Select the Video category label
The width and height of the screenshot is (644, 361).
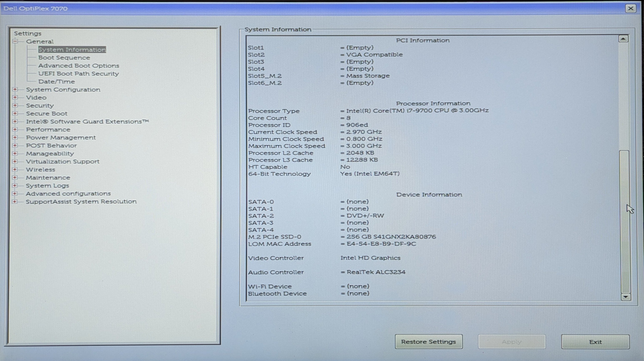click(36, 97)
